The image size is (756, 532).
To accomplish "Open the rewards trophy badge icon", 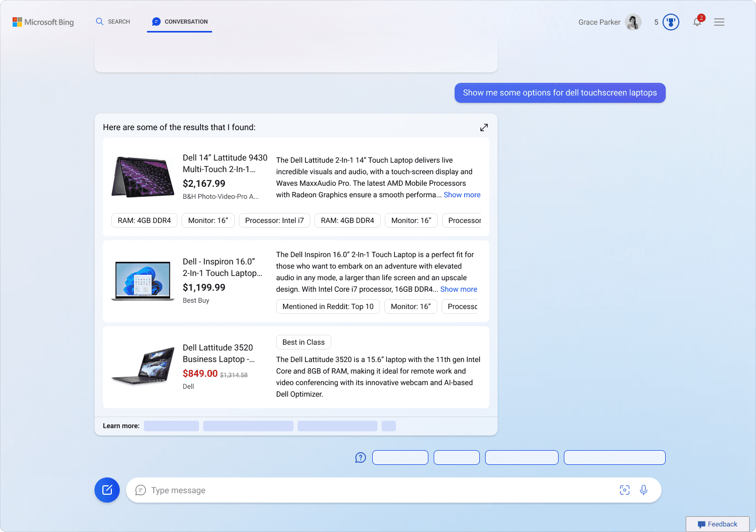I will point(671,22).
